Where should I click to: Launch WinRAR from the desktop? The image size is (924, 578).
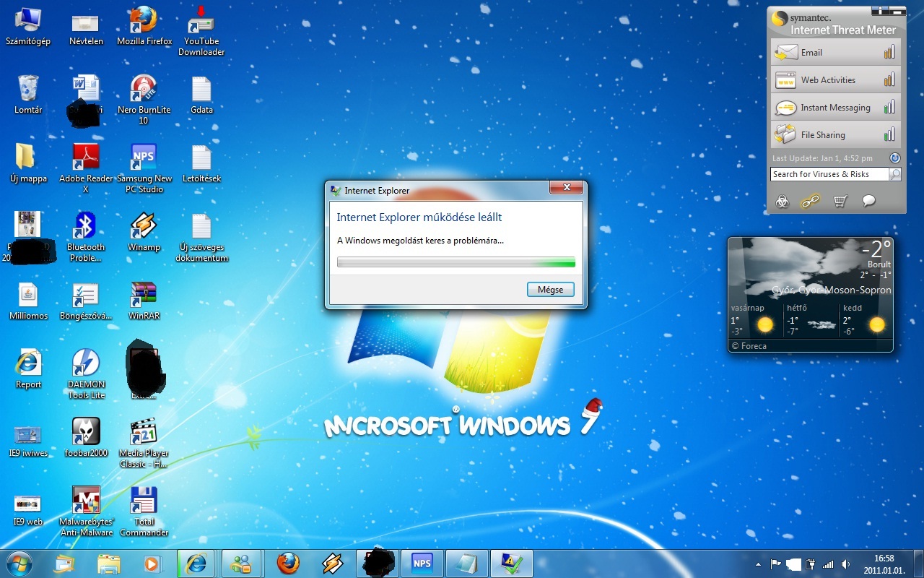pos(144,301)
